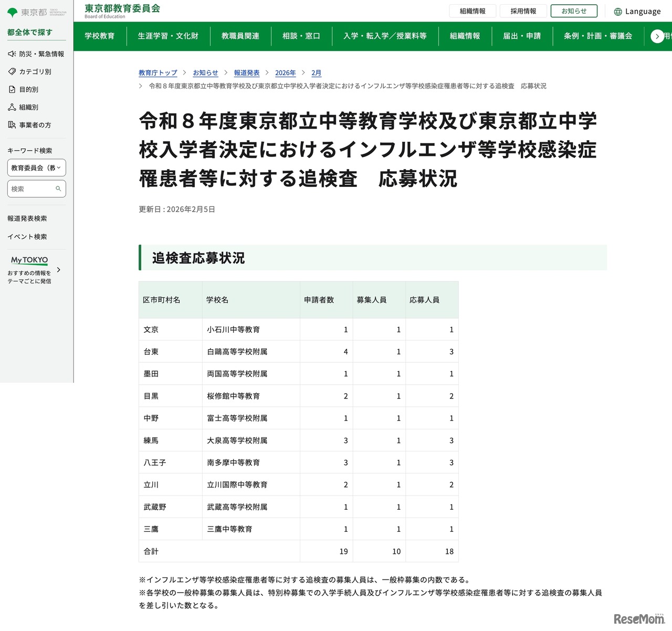Click the 防災・緊急情報 speaker icon

coord(10,54)
